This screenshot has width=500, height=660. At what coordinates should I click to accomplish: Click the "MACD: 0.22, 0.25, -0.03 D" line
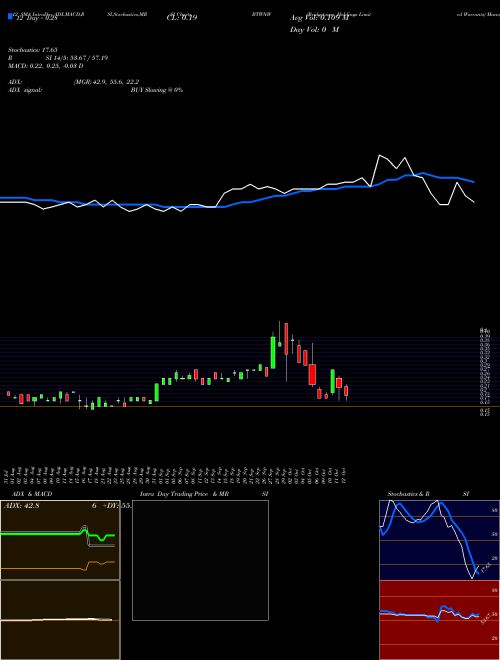[45, 66]
